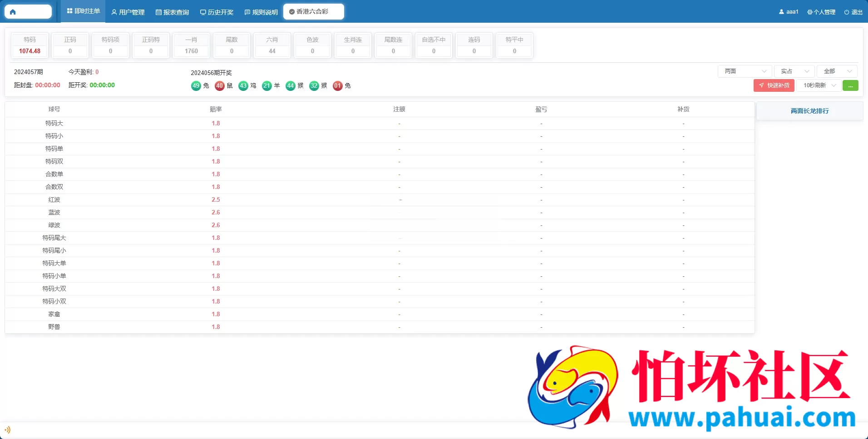
Task: Select the 六肖 category card
Action: pos(272,45)
